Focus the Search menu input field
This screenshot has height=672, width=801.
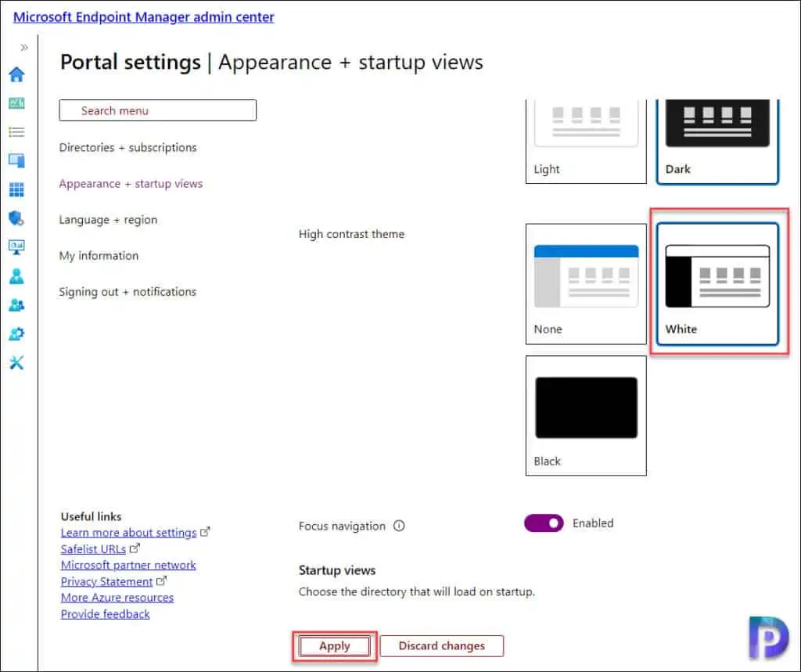pyautogui.click(x=158, y=110)
